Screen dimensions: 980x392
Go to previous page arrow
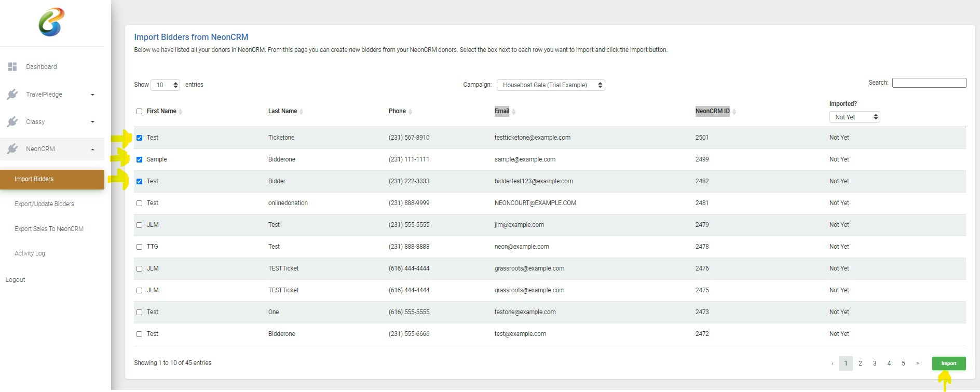point(832,363)
